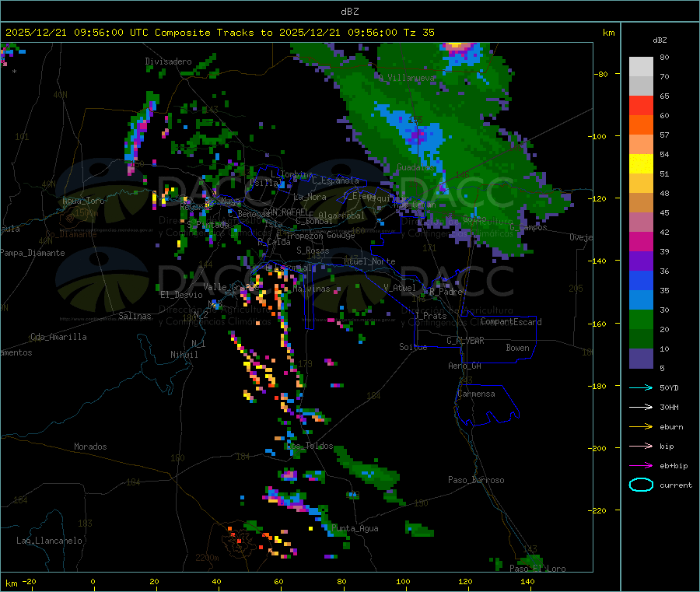Screen dimensions: 700x592
Task: Click the 0 km horizontal axis tick
Action: click(93, 581)
